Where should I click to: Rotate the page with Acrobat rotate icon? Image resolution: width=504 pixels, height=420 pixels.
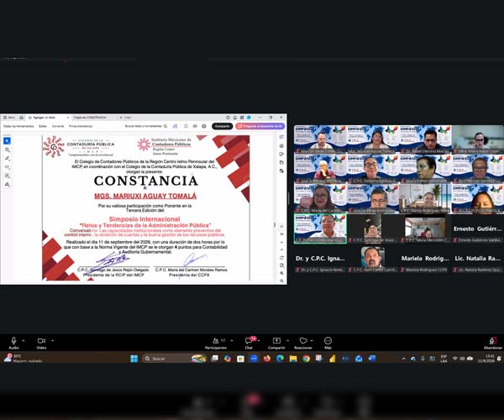tap(281, 258)
